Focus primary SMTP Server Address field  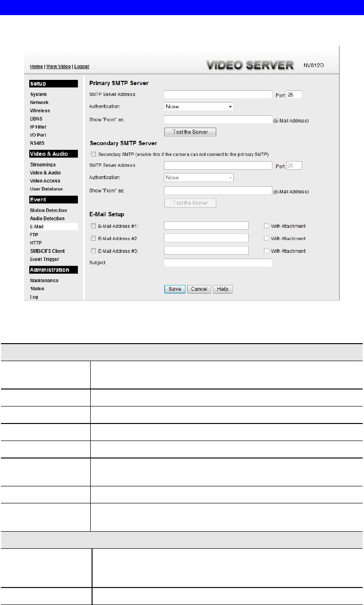click(x=218, y=95)
